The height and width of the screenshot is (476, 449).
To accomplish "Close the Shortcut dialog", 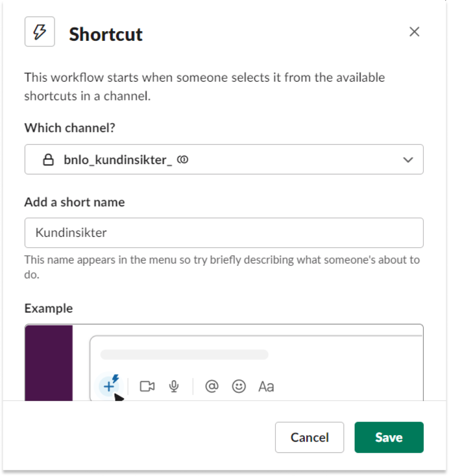I will 415,32.
